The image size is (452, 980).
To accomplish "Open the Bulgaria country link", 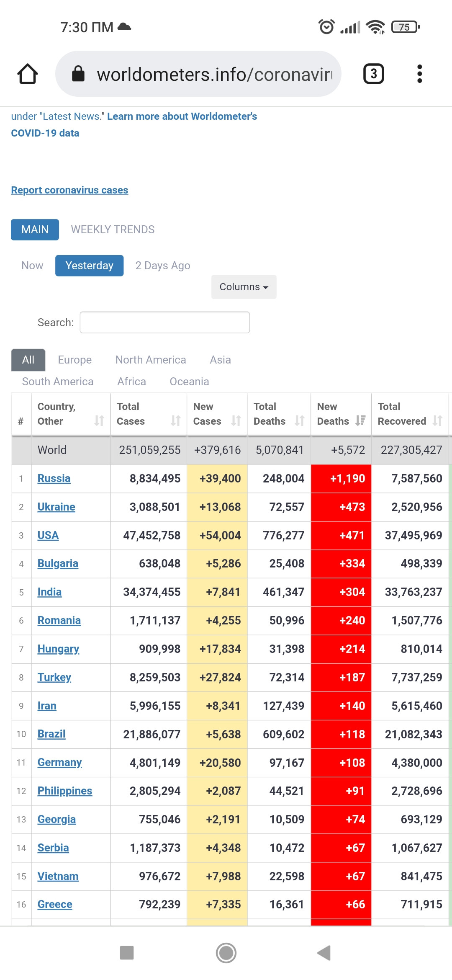I will coord(58,563).
